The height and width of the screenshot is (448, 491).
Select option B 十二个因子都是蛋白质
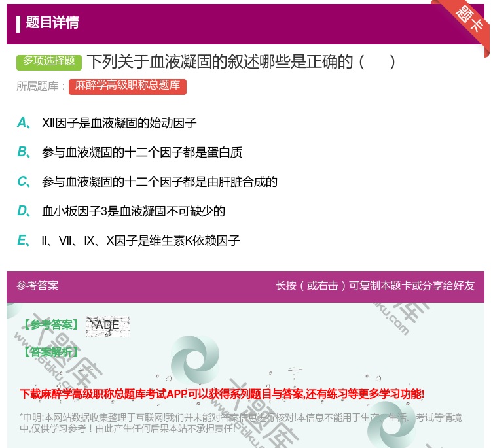(142, 152)
